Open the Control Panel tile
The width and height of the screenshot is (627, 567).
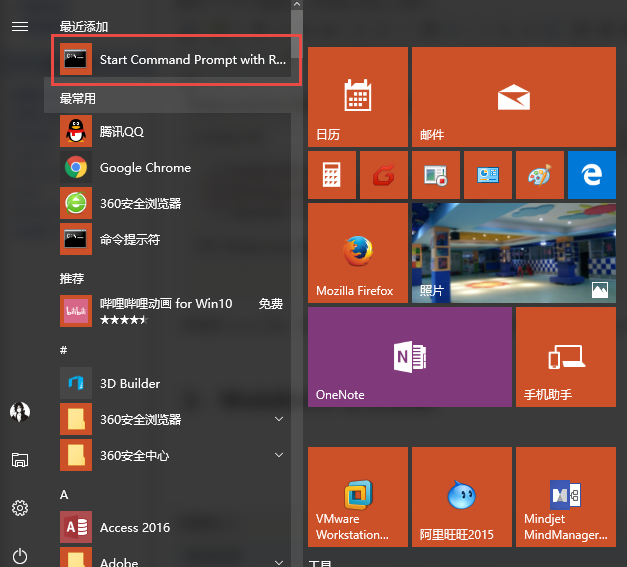pos(488,175)
